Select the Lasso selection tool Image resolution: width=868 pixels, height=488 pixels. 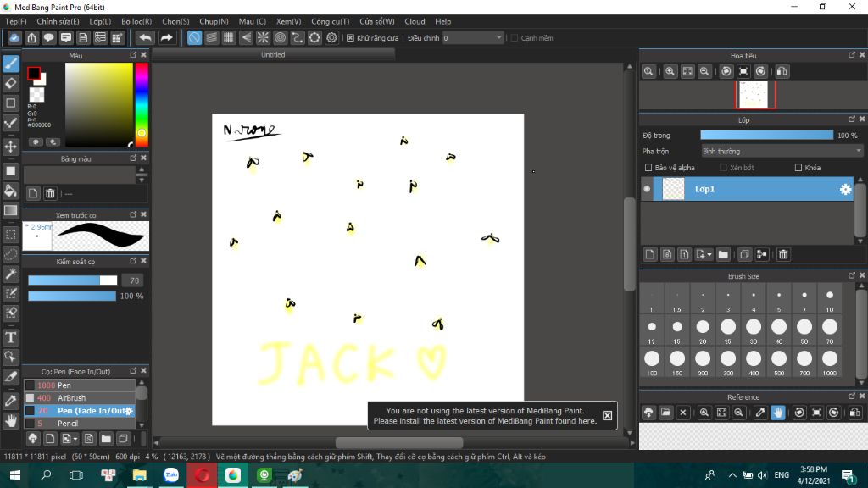coord(10,254)
